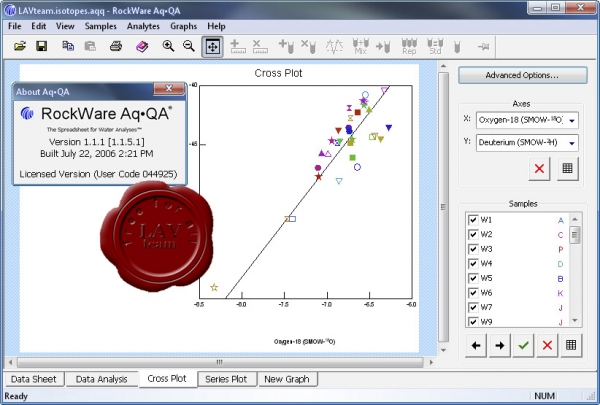Click the arrow-into-beaker toolbar icon

click(x=383, y=47)
